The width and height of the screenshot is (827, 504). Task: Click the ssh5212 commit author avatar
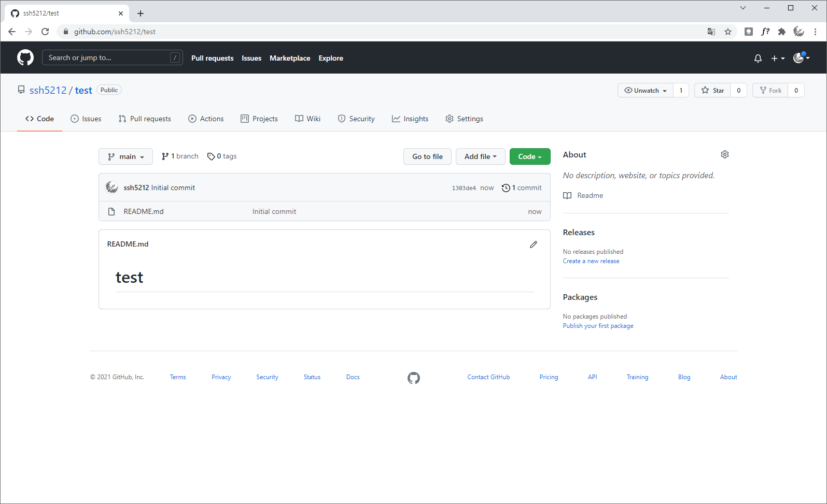coord(112,187)
